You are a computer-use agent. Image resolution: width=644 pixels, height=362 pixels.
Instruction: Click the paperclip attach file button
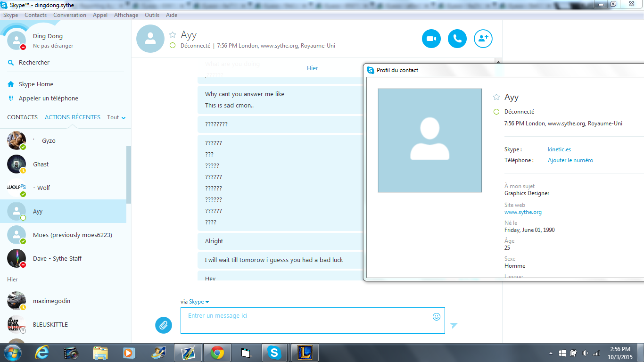point(164,325)
